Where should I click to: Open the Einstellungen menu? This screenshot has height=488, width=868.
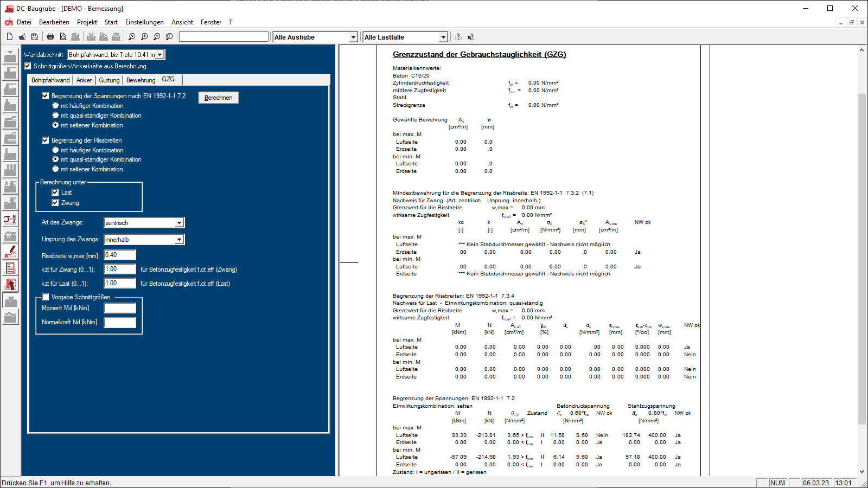144,22
